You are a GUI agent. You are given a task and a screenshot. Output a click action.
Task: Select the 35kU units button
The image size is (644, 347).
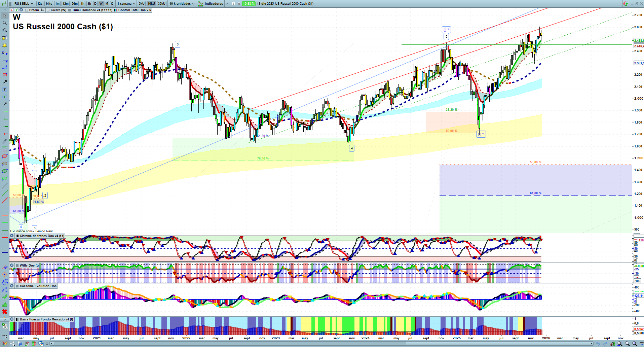(x=162, y=4)
